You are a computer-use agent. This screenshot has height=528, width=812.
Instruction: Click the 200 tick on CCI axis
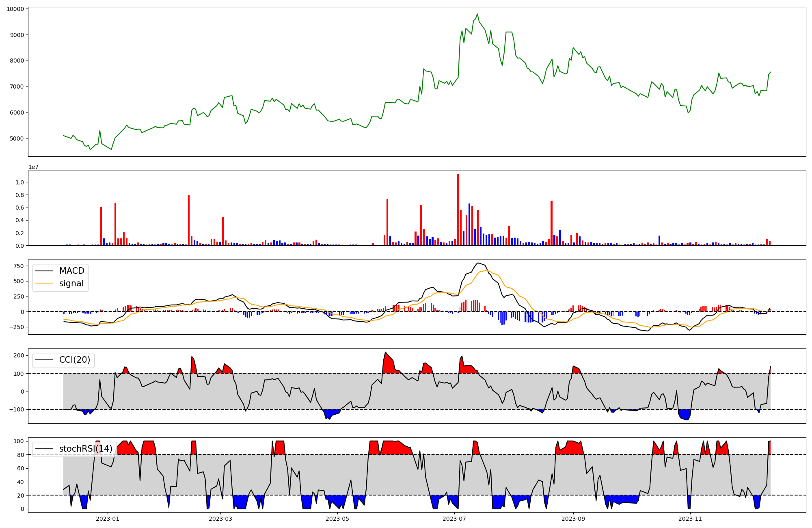point(19,355)
